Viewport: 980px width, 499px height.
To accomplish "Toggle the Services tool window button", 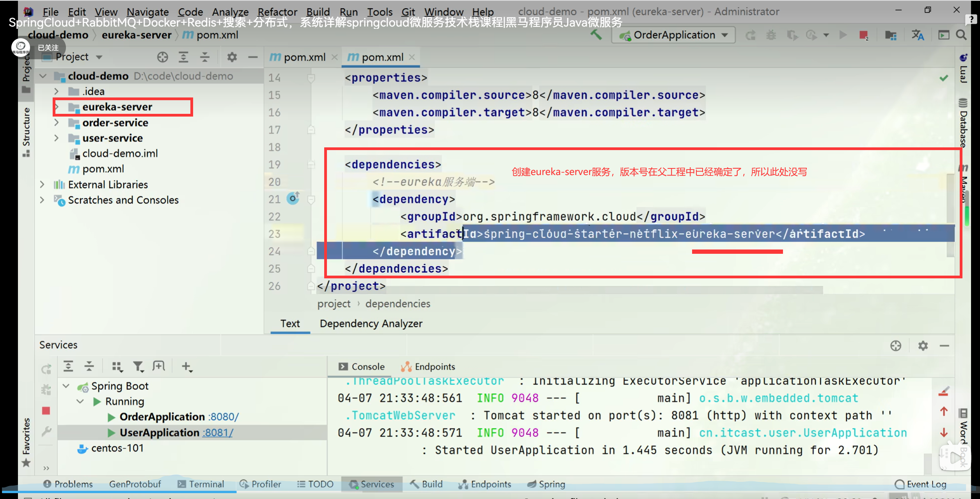I will tap(372, 484).
